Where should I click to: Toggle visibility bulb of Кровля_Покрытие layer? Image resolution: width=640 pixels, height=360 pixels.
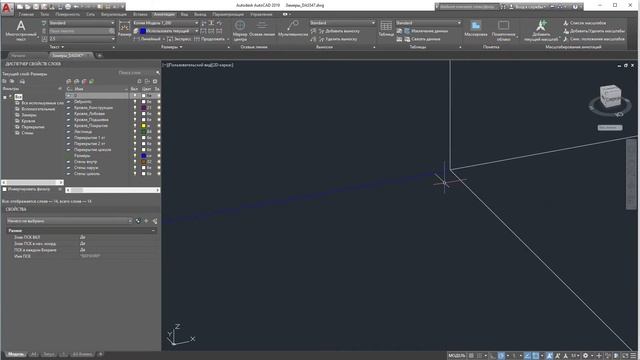coord(135,126)
